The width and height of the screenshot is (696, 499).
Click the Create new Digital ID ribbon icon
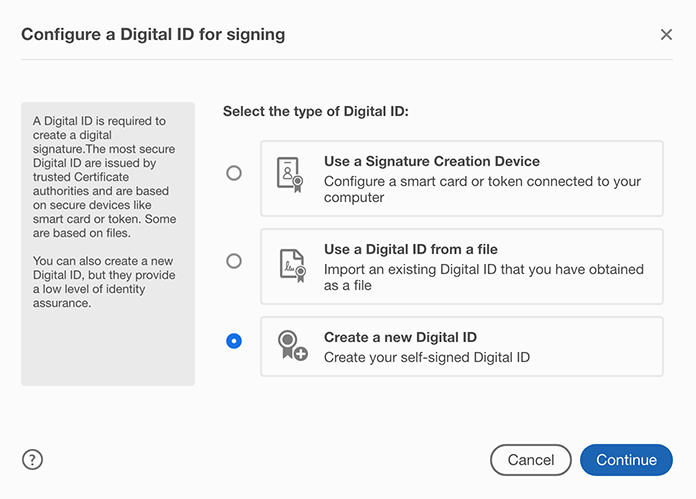(x=293, y=345)
